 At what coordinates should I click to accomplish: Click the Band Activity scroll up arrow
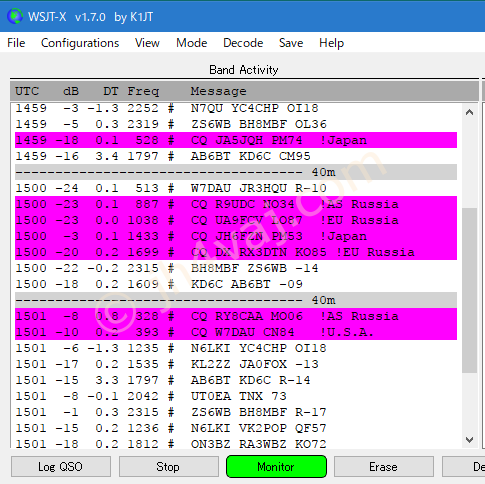click(x=469, y=112)
